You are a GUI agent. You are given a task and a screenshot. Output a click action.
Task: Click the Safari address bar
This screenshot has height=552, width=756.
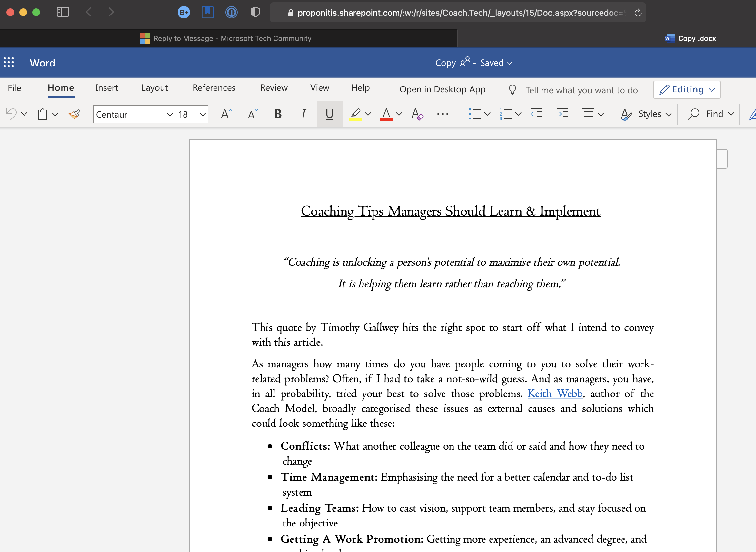[457, 13]
